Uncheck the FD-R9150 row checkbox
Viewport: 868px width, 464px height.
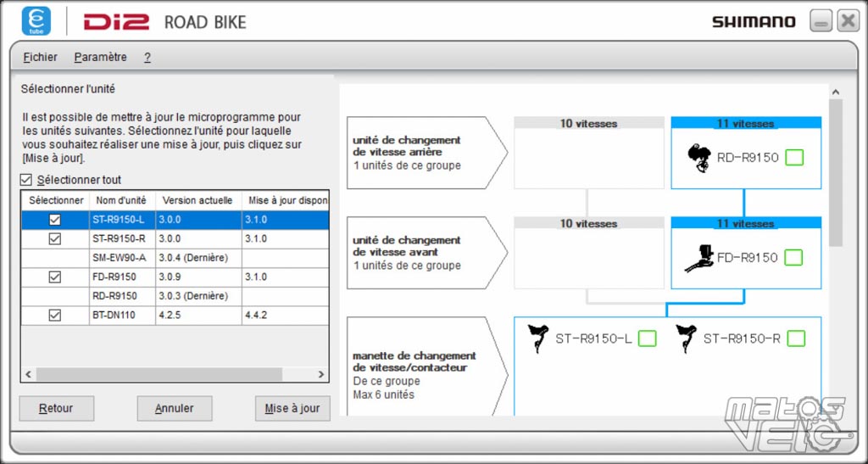coord(55,277)
